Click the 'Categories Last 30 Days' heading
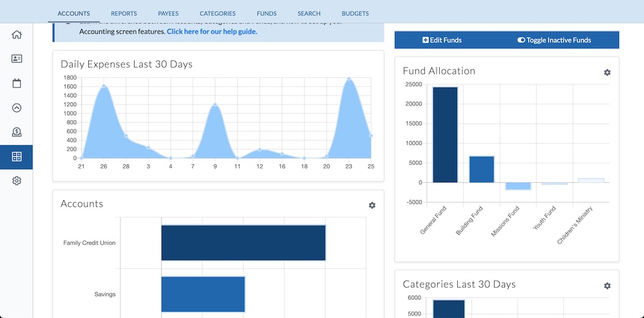This screenshot has height=318, width=644. coord(459,285)
